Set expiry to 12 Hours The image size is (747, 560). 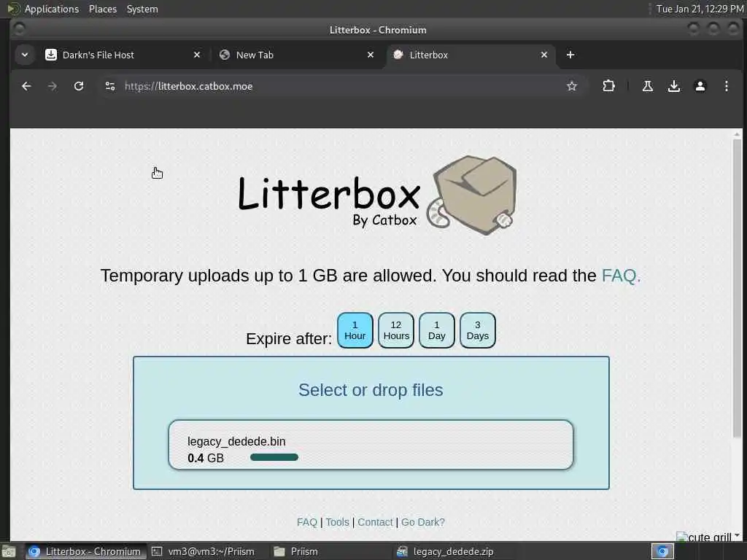click(x=396, y=330)
